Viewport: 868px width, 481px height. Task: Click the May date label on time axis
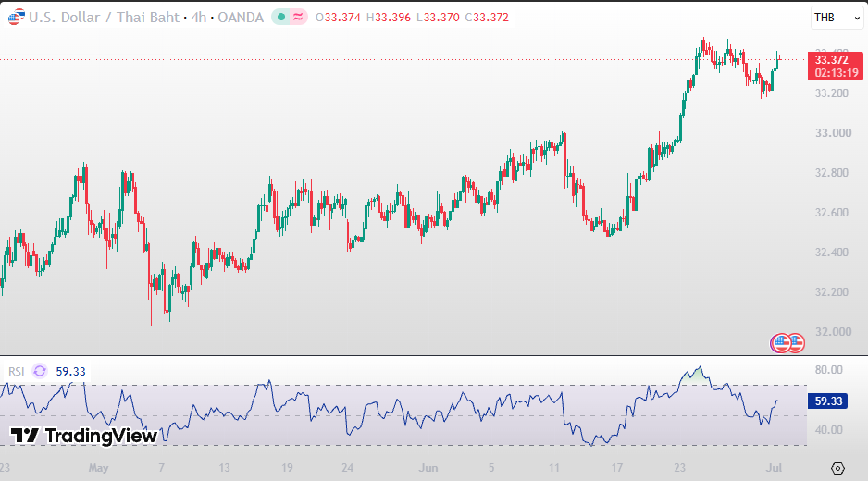98,468
